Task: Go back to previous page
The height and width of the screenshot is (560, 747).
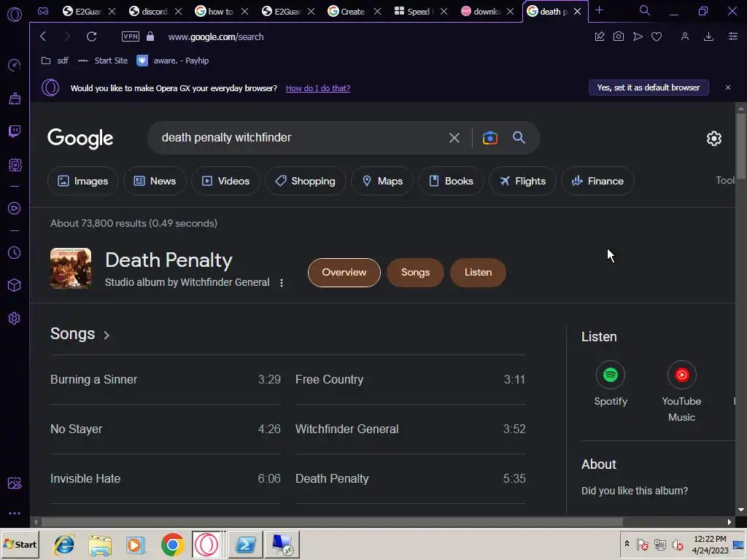Action: (43, 36)
